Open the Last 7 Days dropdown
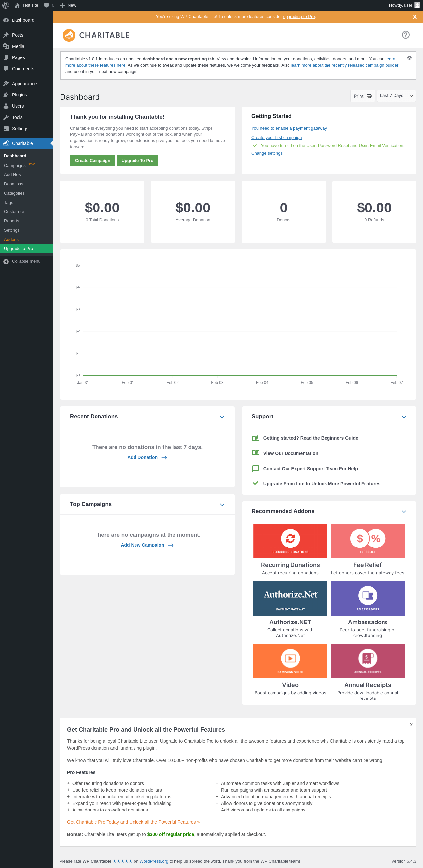This screenshot has height=868, width=423. (396, 96)
